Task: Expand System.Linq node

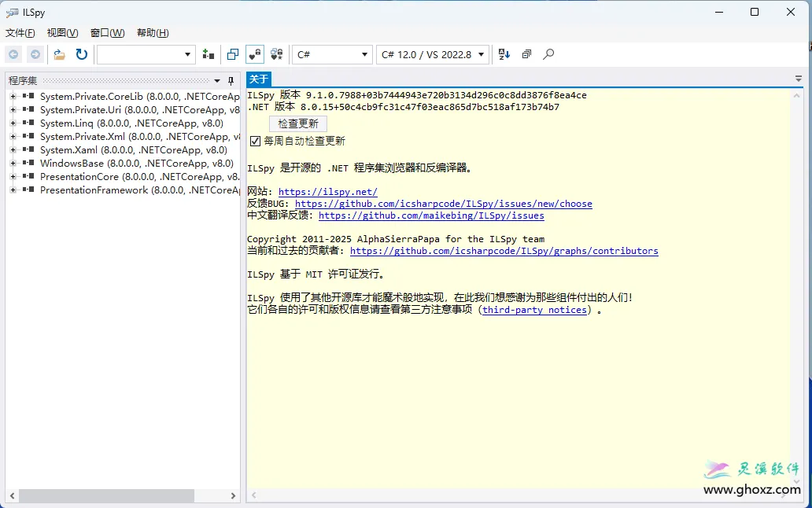Action: coord(13,123)
